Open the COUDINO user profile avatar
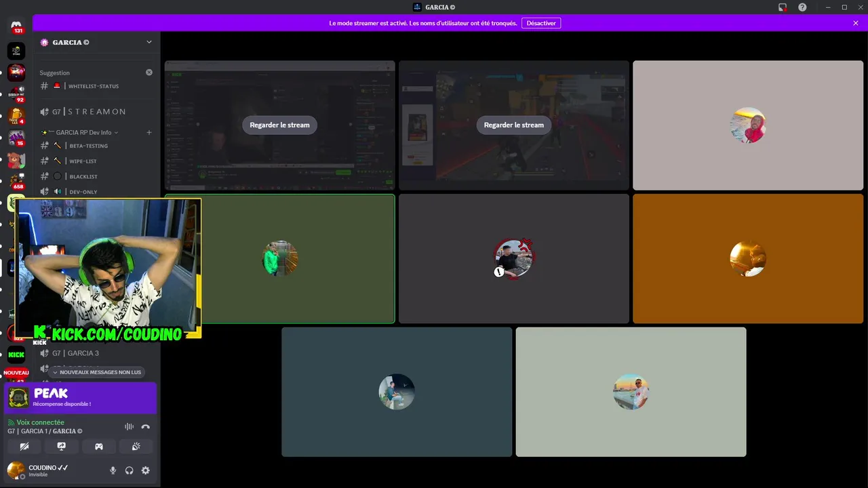Viewport: 868px width, 488px height. (x=16, y=470)
